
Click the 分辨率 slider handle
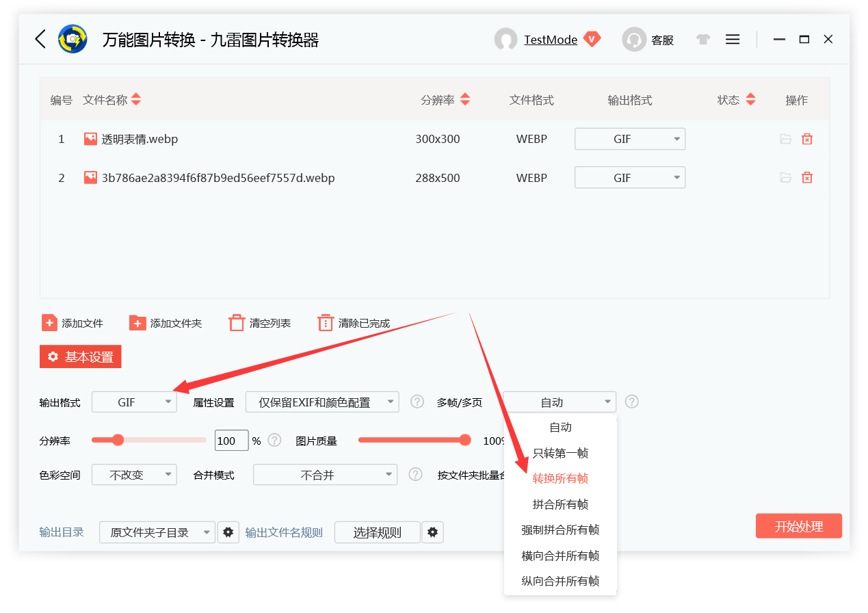coord(118,440)
